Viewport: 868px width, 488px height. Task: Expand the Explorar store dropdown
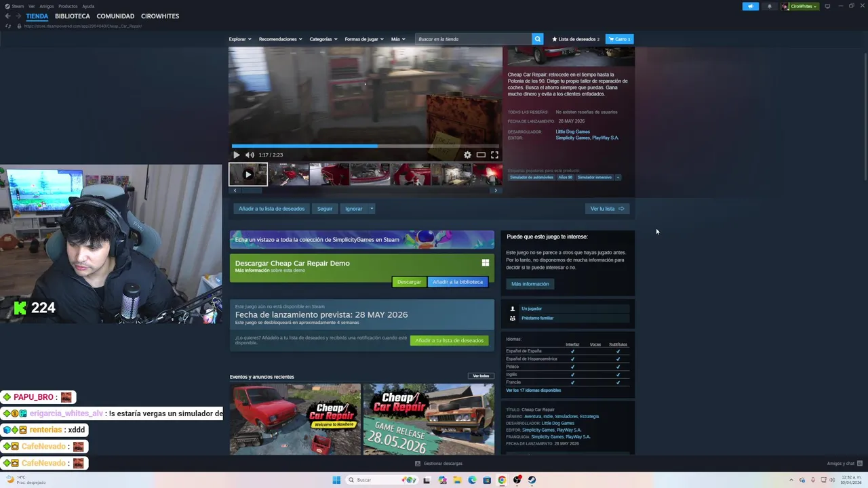pyautogui.click(x=239, y=39)
